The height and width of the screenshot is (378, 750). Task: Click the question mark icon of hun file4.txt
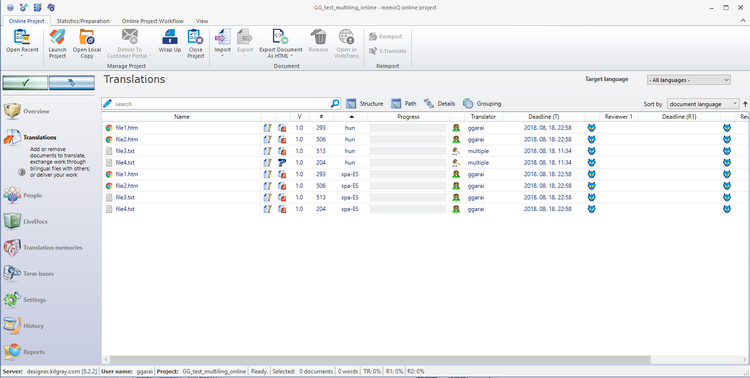[282, 163]
